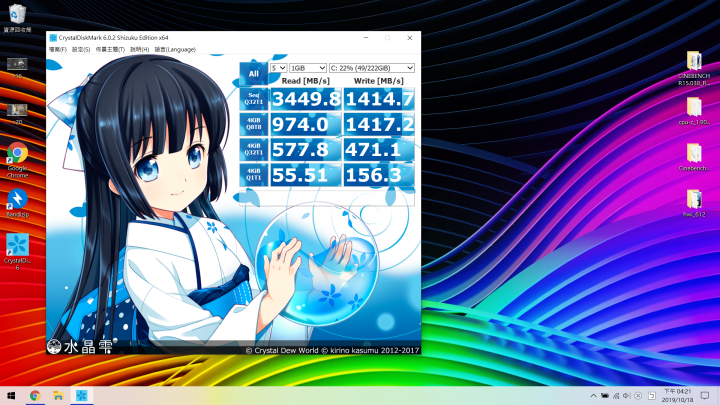Open the File (F) menu
The height and width of the screenshot is (405, 720).
pos(58,50)
